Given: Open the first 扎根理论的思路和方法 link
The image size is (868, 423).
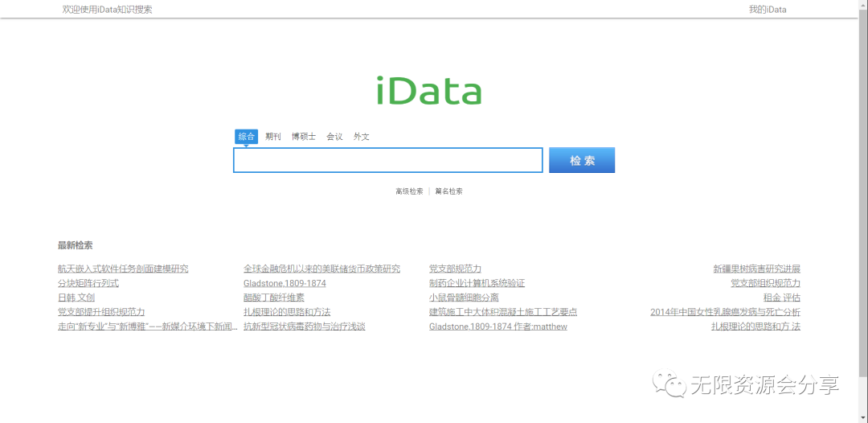Looking at the screenshot, I should [x=287, y=312].
